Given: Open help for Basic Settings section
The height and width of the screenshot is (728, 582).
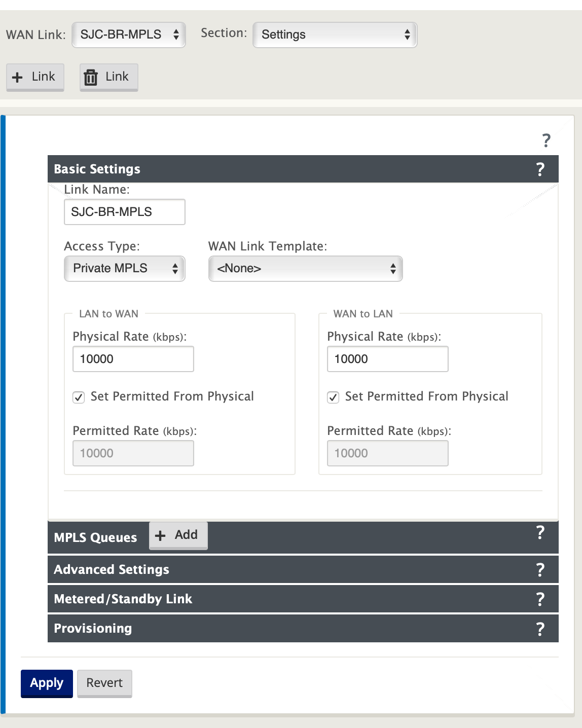Looking at the screenshot, I should [x=540, y=169].
